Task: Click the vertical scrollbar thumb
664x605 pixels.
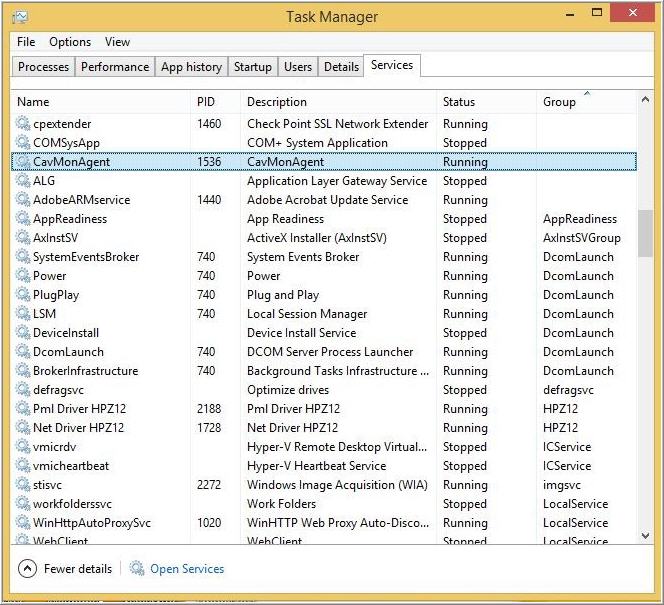Action: (x=645, y=233)
